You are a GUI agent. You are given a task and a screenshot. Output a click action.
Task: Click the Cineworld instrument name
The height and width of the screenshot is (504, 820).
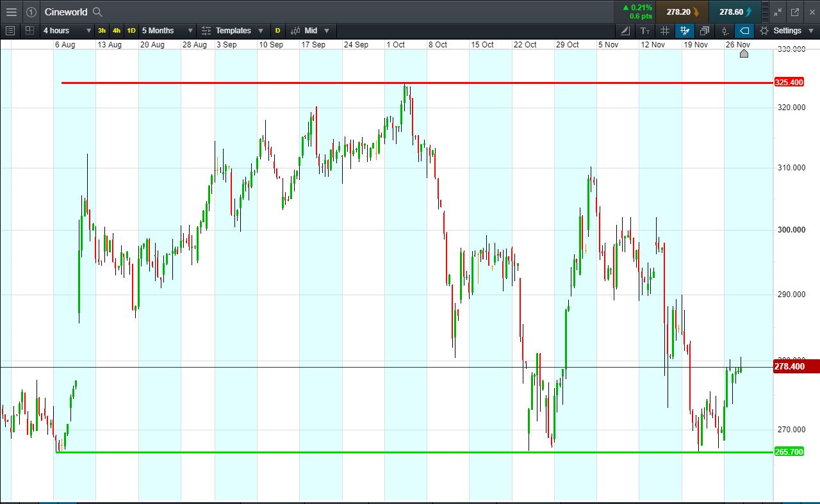pos(66,12)
